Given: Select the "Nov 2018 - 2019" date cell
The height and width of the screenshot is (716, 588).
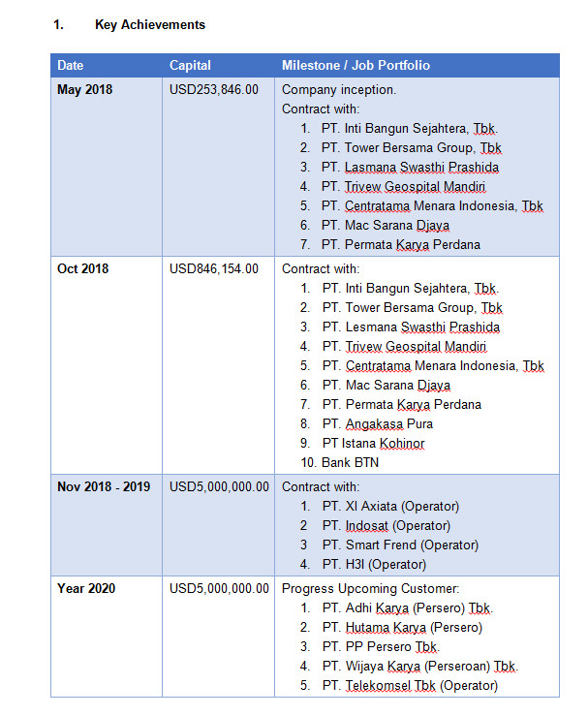Looking at the screenshot, I should click(x=104, y=486).
